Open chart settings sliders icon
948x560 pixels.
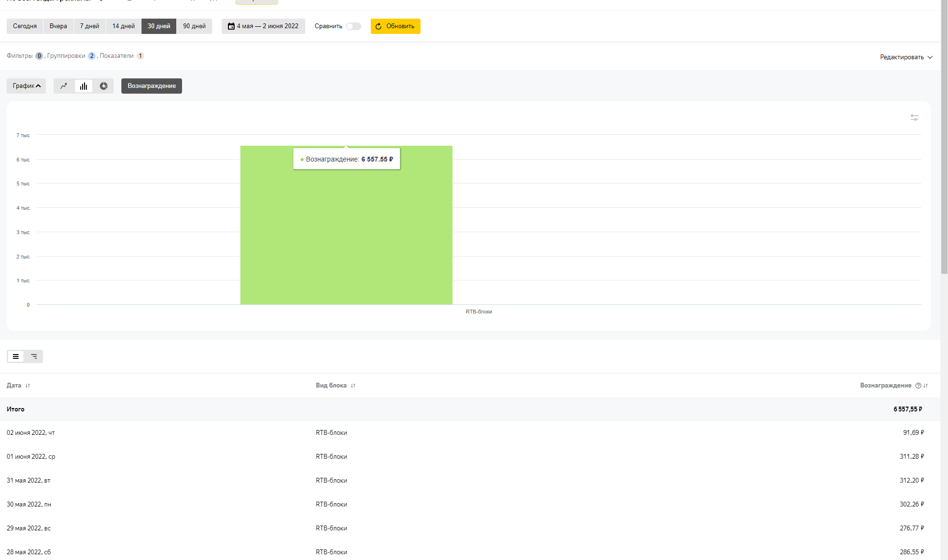[914, 118]
